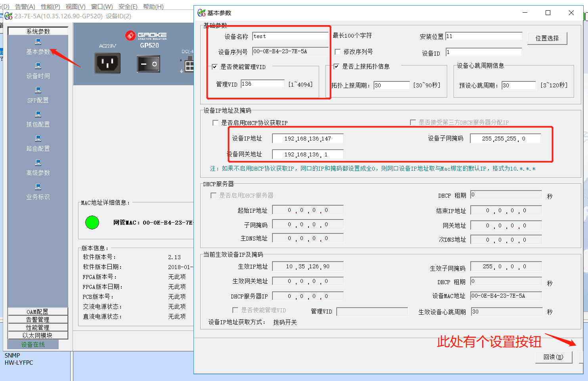The image size is (588, 381).
Task: Toggle lower 是否使能管理VID checkbox in 当前生效 section
Action: pos(235,310)
